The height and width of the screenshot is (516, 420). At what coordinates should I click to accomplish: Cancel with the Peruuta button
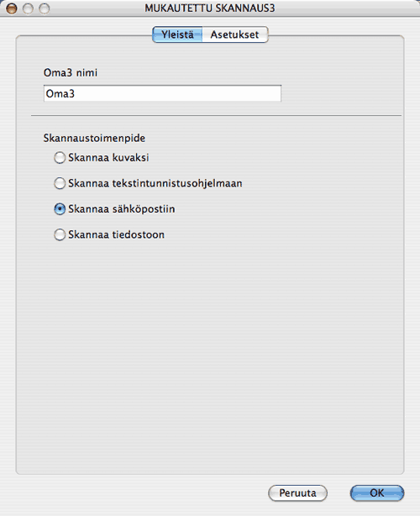click(297, 493)
